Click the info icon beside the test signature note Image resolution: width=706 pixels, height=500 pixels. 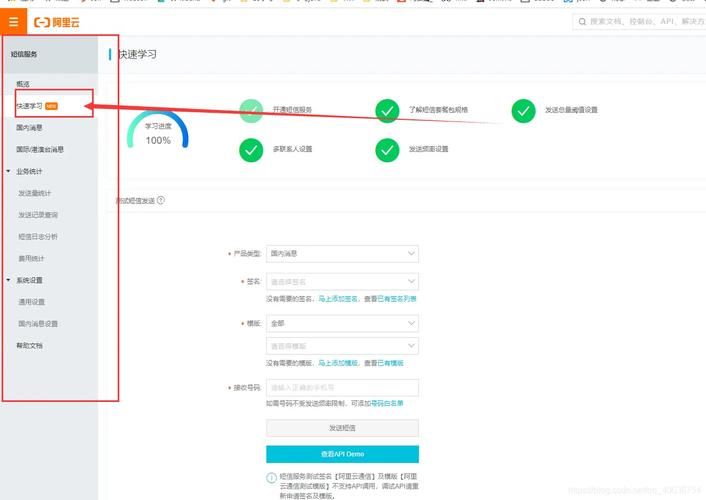pyautogui.click(x=272, y=477)
